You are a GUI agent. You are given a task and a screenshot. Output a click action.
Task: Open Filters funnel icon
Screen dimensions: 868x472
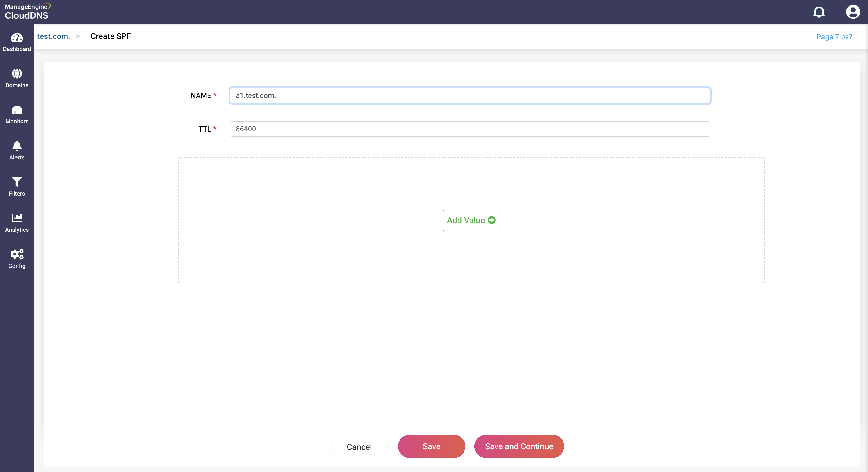click(17, 182)
